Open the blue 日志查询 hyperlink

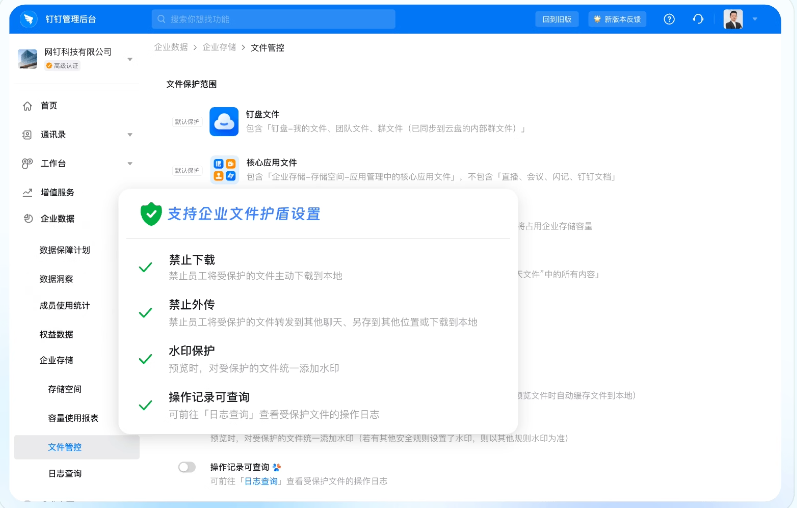click(261, 481)
